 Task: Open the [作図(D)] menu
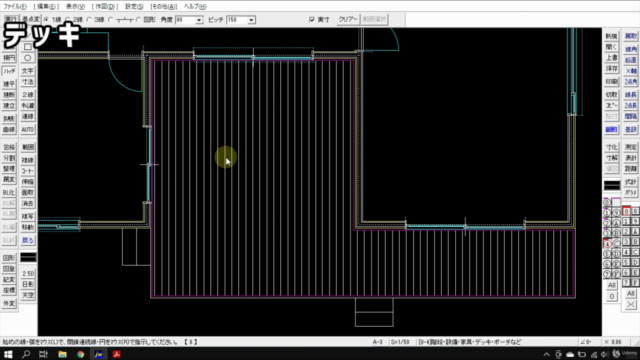[105, 7]
